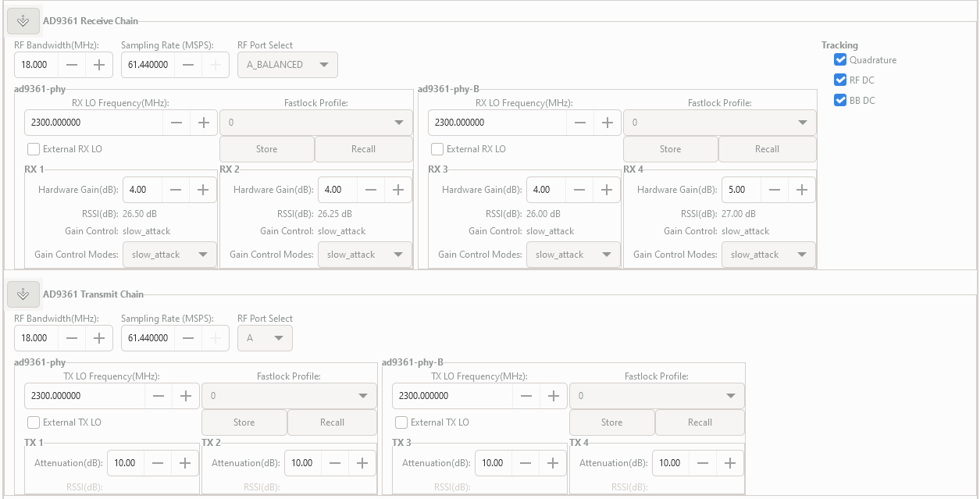Click Recall button in ad9361-phy-B RX
Viewport: 980px width, 499px height.
[x=768, y=149]
